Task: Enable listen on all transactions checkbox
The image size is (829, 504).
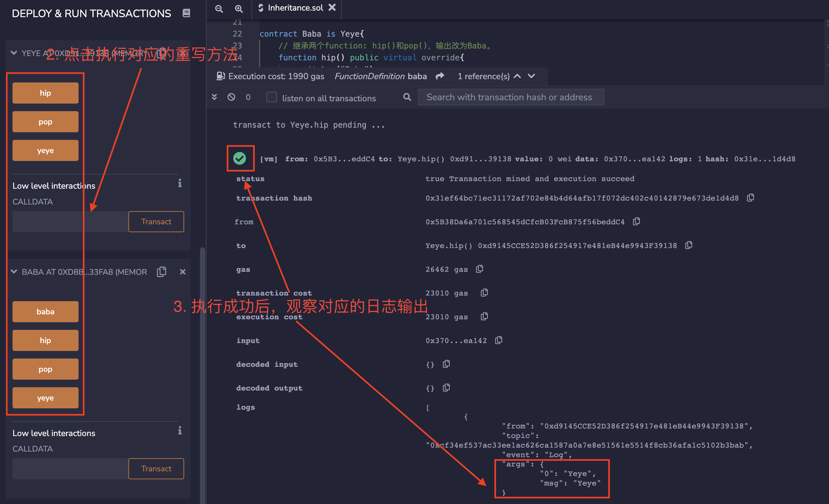Action: pyautogui.click(x=272, y=97)
